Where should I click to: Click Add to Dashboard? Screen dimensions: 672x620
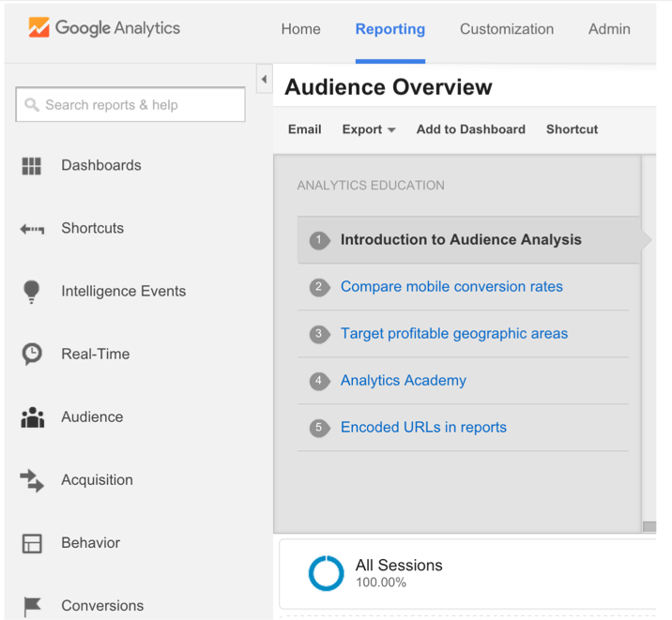[x=470, y=129]
